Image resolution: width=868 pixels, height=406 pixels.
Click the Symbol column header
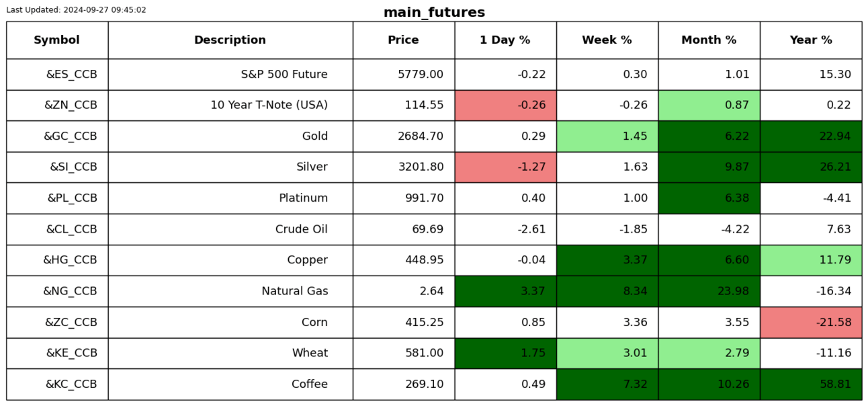(57, 40)
